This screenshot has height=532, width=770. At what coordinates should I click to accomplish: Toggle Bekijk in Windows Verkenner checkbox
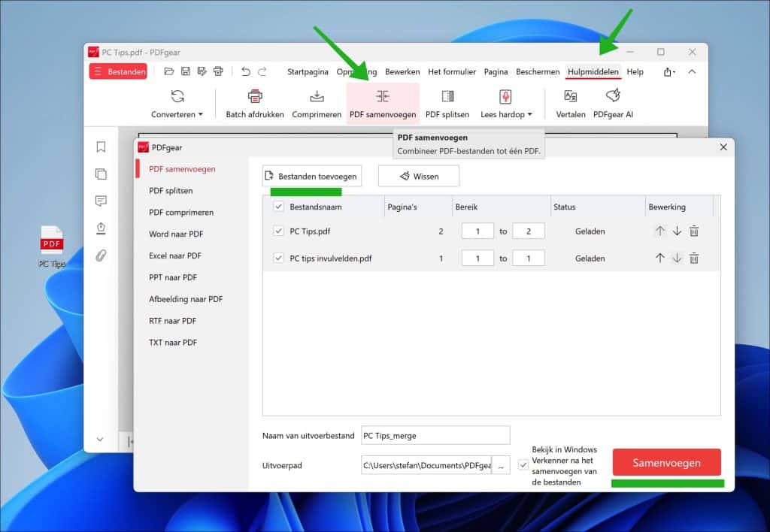point(523,464)
